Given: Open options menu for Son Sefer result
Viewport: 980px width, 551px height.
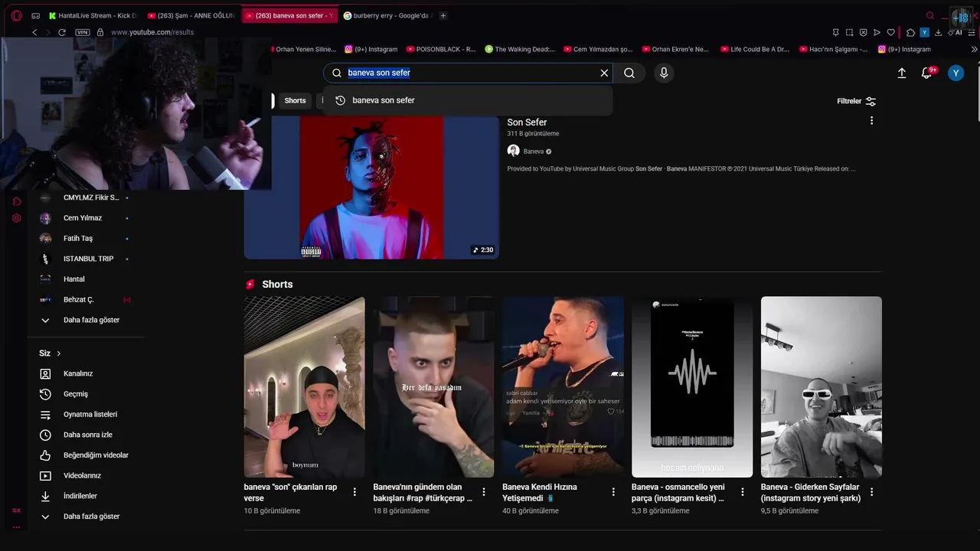Looking at the screenshot, I should click(871, 120).
